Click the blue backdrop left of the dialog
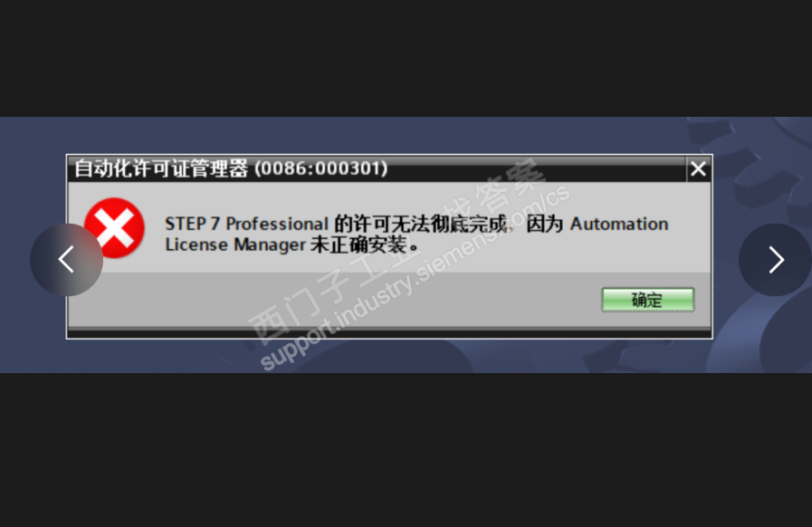Screen dimensions: 812x527 (32, 171)
